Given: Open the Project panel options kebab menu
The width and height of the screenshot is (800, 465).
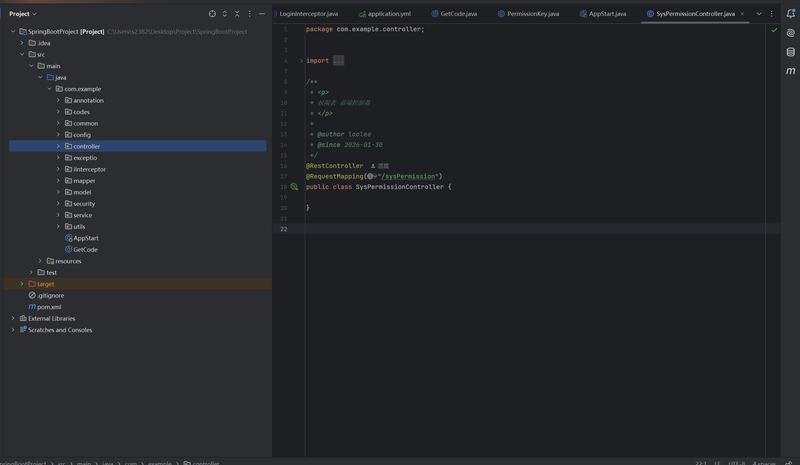Looking at the screenshot, I should point(250,14).
